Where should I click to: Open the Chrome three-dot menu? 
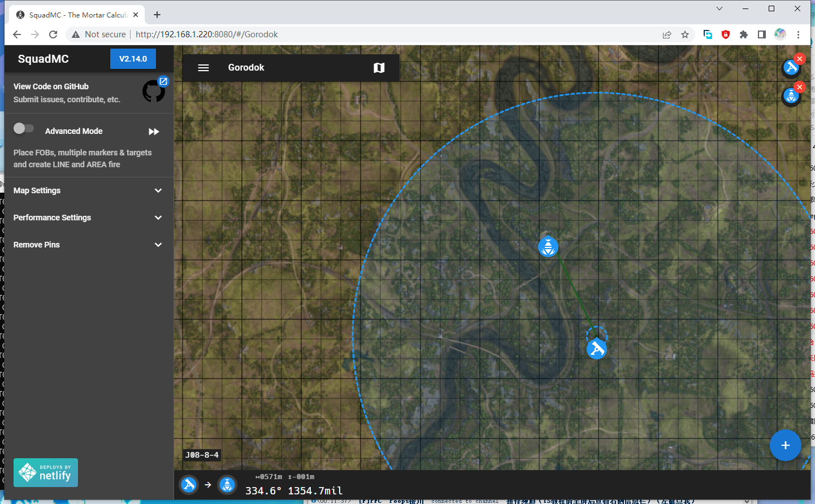pyautogui.click(x=798, y=34)
